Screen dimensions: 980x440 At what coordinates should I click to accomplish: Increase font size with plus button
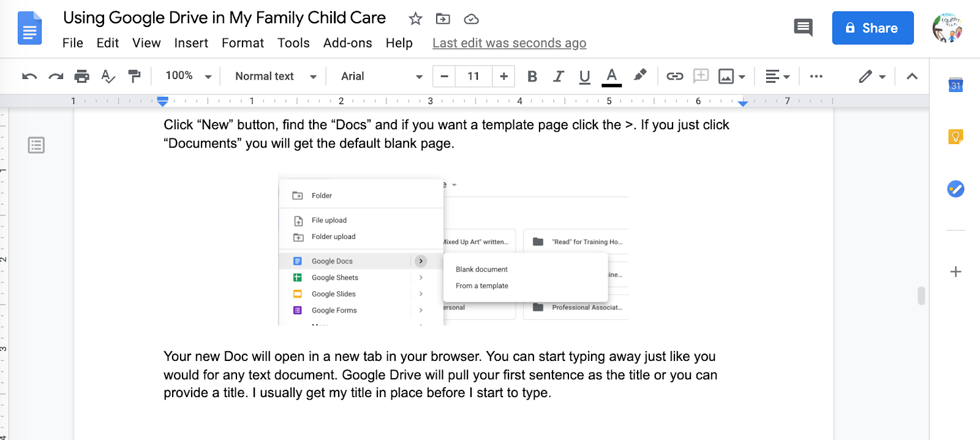(x=503, y=76)
